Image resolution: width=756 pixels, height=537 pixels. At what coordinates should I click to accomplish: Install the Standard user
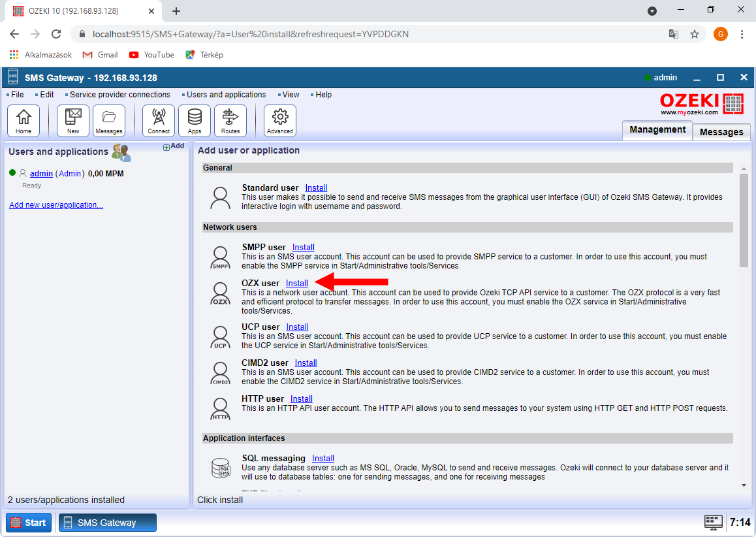tap(316, 187)
